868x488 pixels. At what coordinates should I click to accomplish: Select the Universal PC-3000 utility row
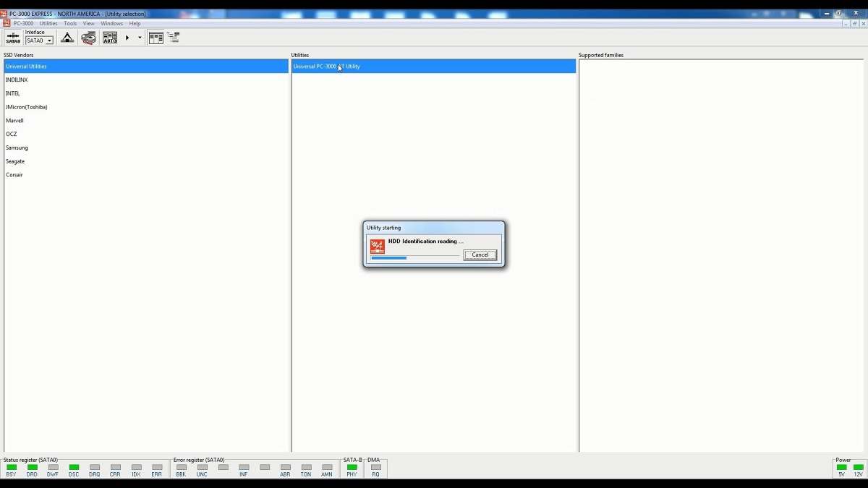click(434, 67)
